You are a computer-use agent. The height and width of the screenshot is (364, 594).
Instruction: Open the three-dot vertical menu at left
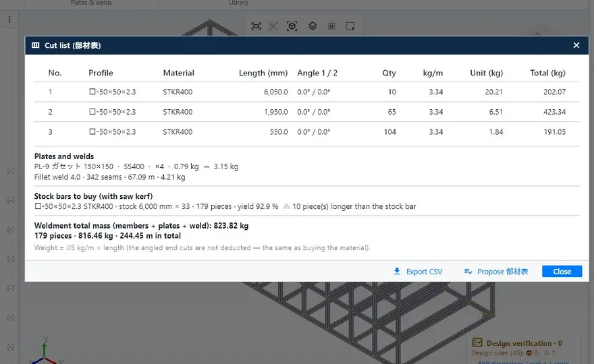tap(9, 20)
